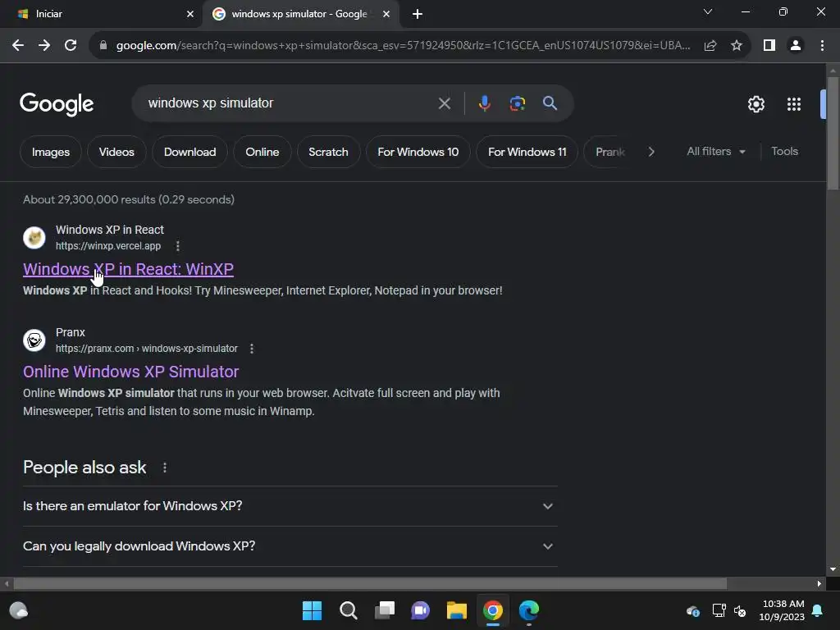Viewport: 840px width, 630px height.
Task: Open a new browser tab
Action: point(418,14)
